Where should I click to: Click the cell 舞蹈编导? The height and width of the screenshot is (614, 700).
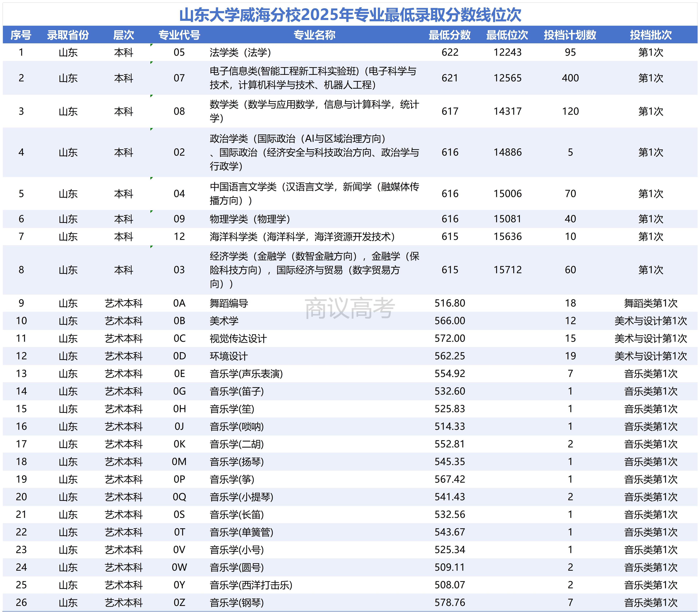click(229, 303)
